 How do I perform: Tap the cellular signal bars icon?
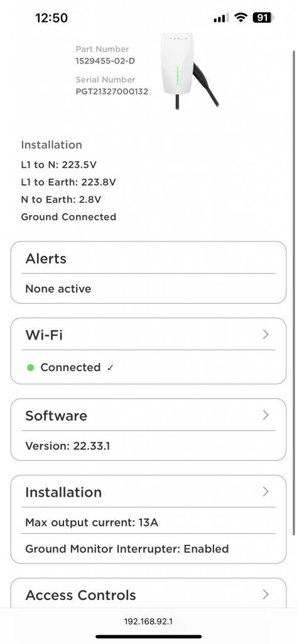221,18
